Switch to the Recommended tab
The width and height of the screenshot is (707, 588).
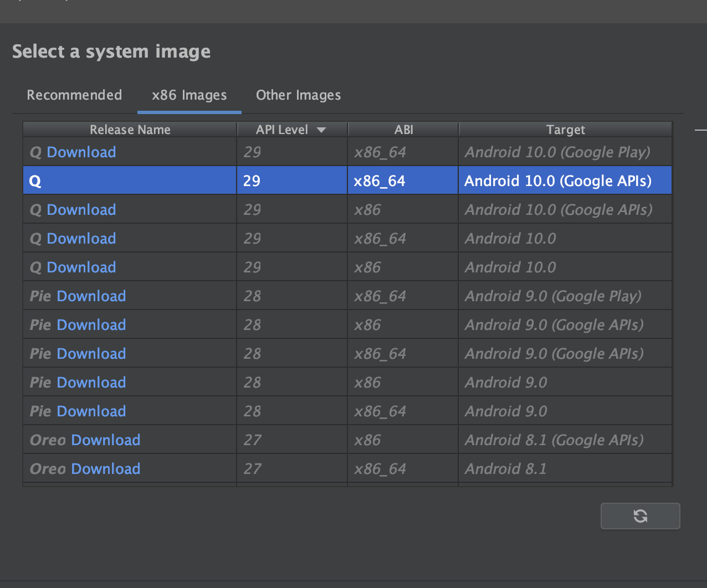[x=74, y=95]
